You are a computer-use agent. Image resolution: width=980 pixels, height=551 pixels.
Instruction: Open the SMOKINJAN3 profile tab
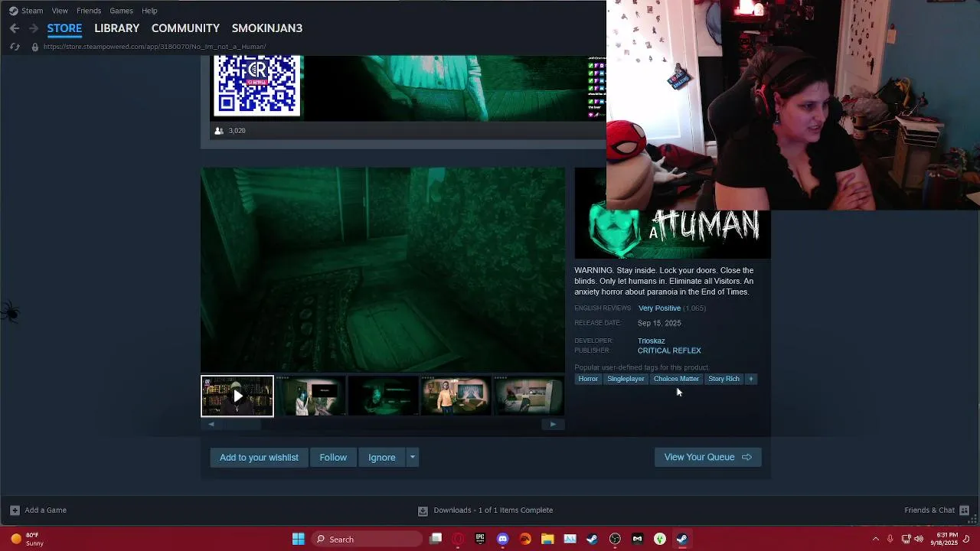click(x=267, y=28)
